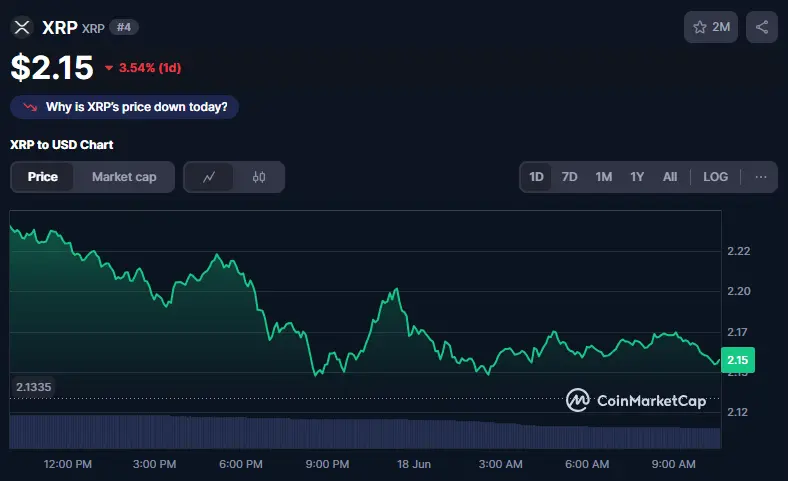Select the Market cap tab
The width and height of the screenshot is (788, 481).
click(x=124, y=177)
